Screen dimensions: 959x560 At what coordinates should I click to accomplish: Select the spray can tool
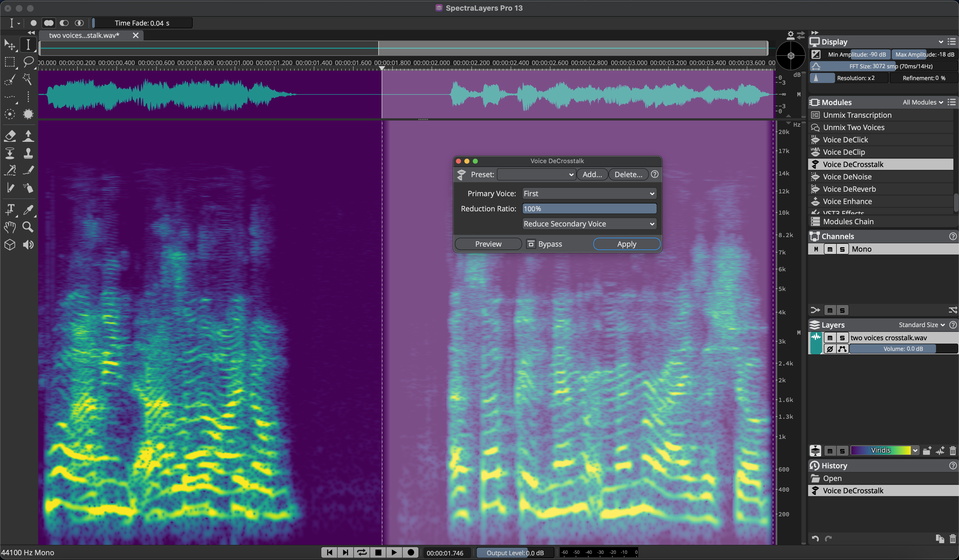click(28, 188)
